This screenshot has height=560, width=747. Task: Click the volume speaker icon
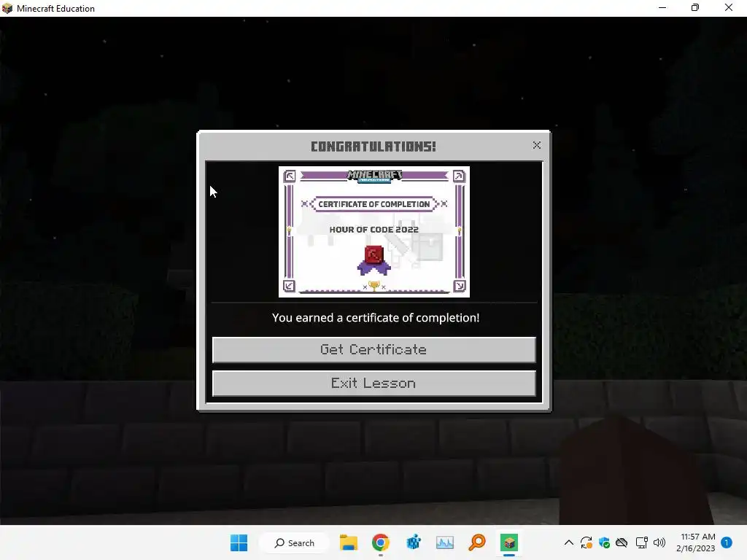(x=659, y=542)
